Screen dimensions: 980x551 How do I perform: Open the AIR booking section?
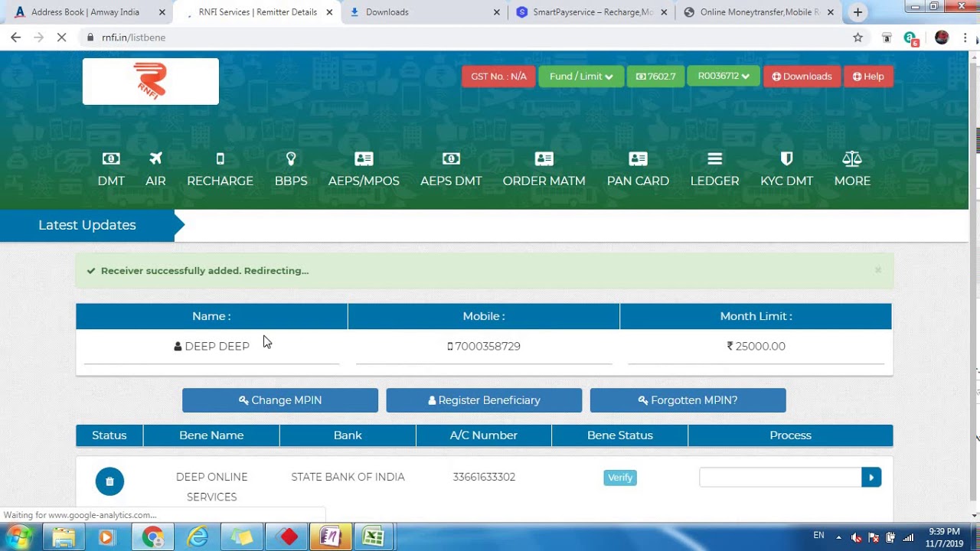tap(155, 169)
